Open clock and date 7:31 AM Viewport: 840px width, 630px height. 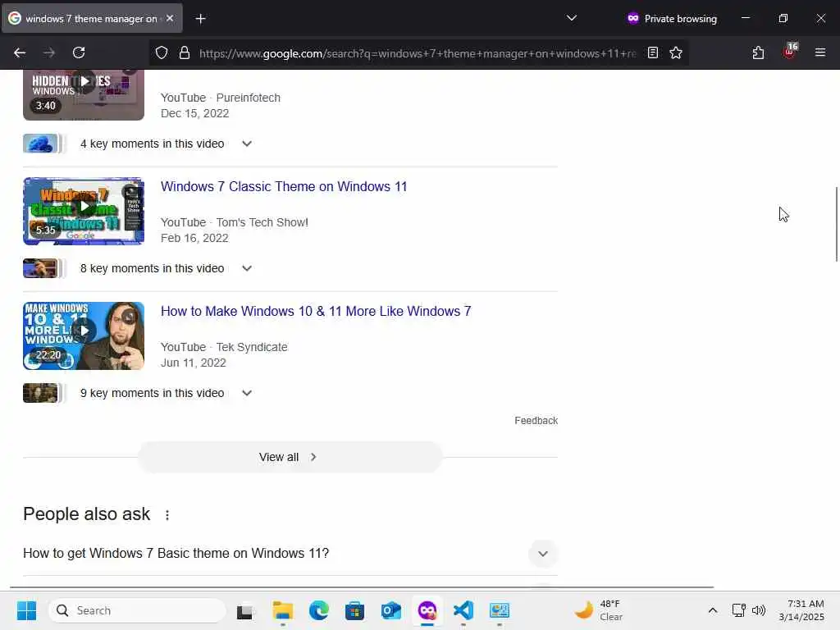tap(801, 610)
